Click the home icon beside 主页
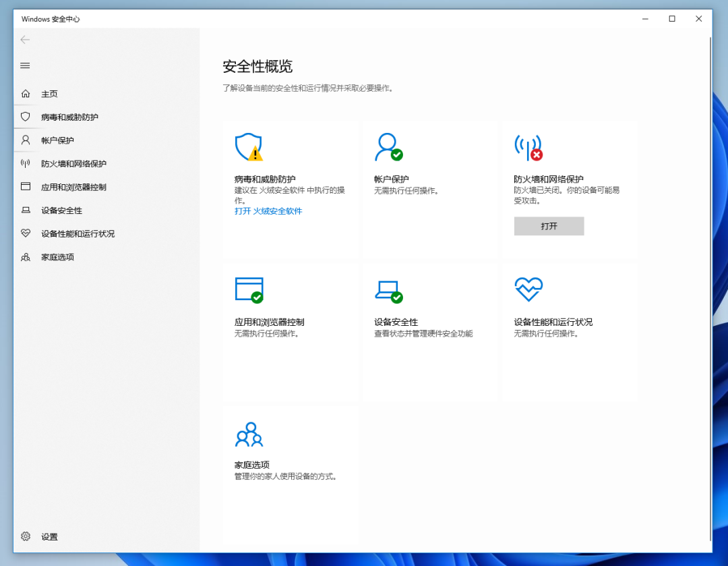The image size is (728, 566). coord(26,94)
